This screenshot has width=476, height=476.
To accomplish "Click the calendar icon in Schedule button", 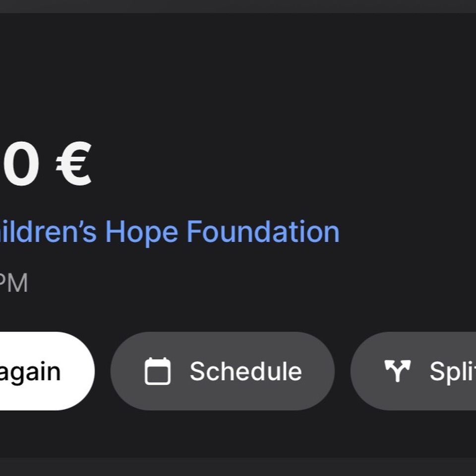I will [158, 371].
